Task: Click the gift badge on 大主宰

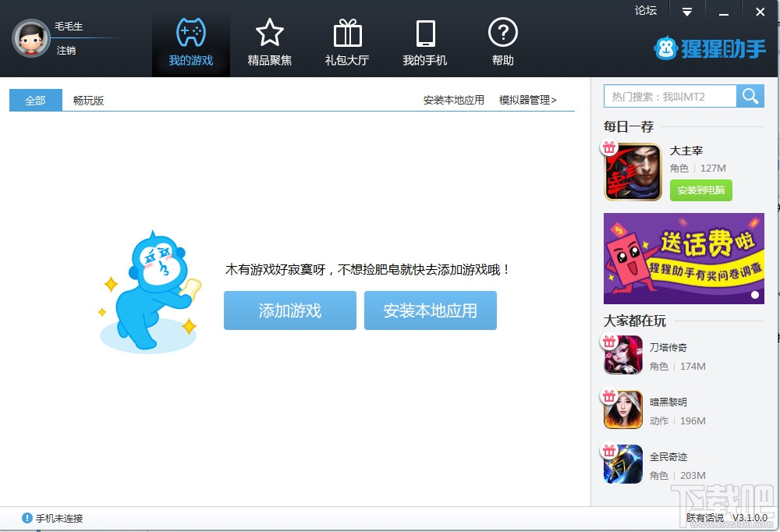Action: [609, 147]
